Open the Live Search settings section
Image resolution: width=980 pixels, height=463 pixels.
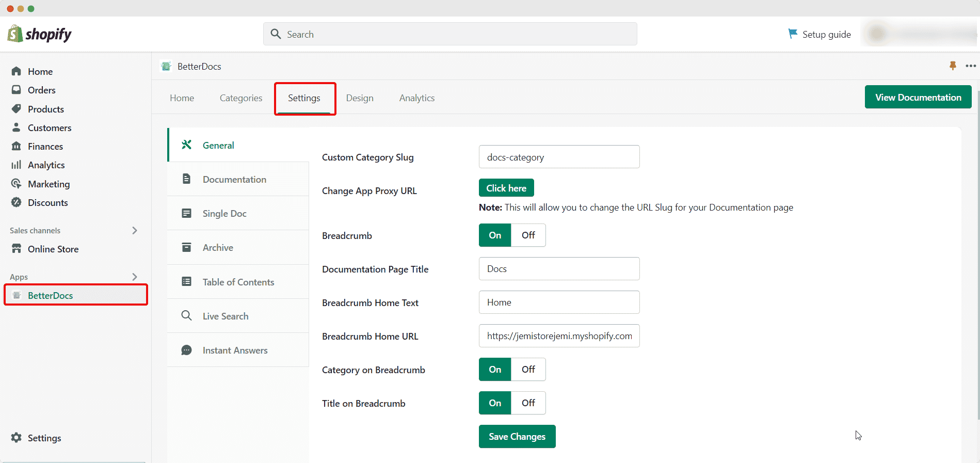pos(238,316)
